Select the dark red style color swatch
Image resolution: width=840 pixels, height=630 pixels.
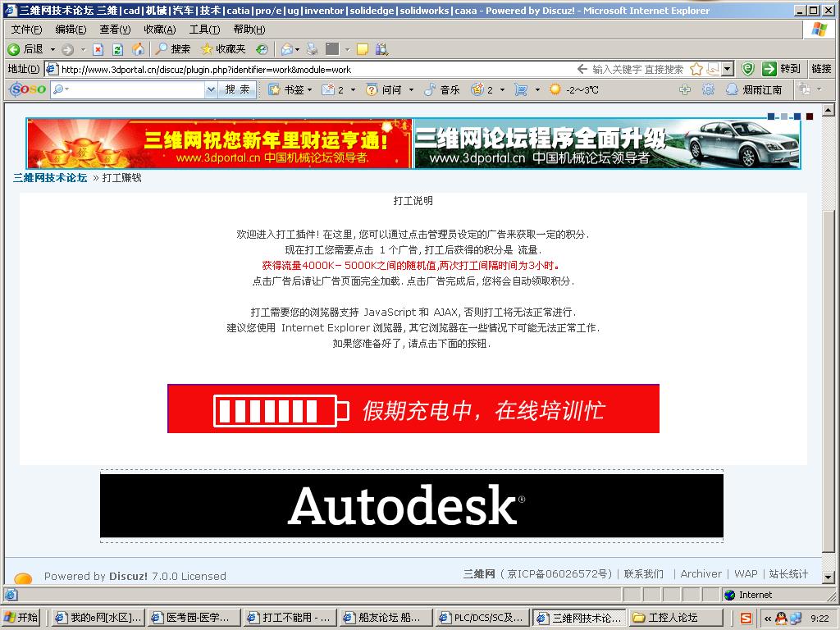[810, 116]
